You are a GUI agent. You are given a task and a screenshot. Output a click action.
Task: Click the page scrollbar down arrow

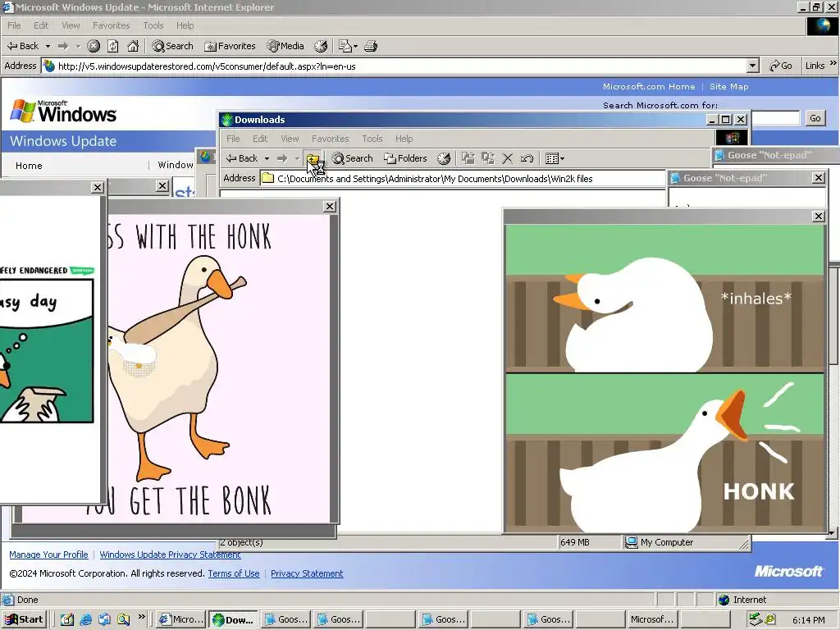[x=832, y=532]
